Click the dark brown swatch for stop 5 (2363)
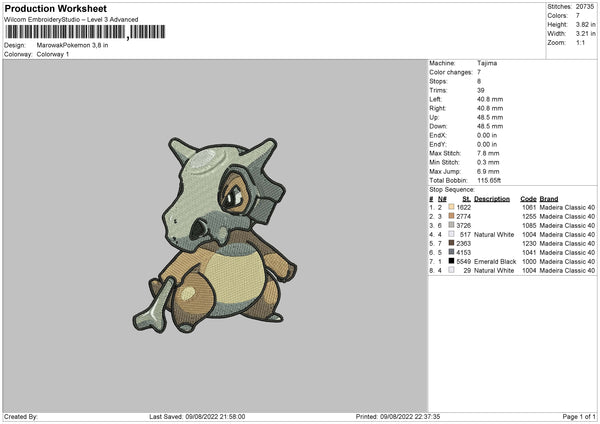The height and width of the screenshot is (424, 600). (451, 243)
